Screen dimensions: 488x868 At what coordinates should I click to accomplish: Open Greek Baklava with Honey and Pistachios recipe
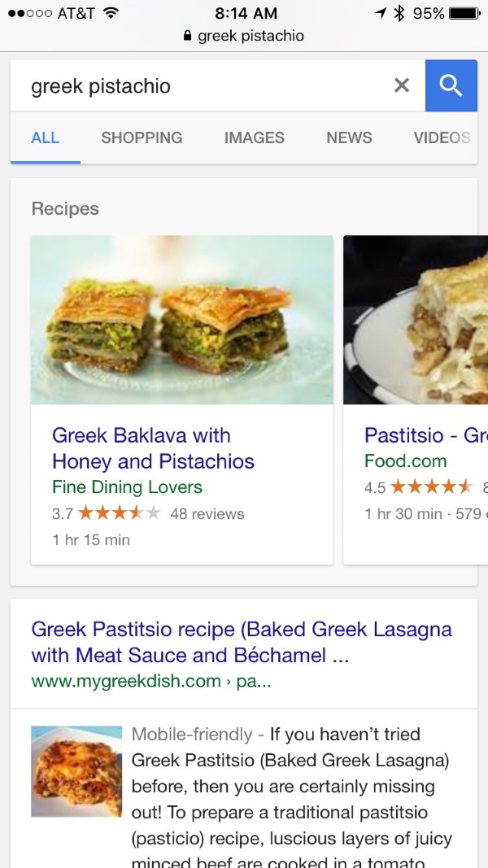coord(153,448)
